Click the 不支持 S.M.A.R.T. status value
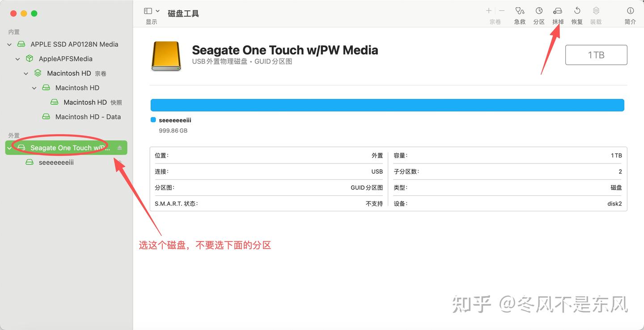Viewport: 644px width, 330px height. click(x=374, y=204)
